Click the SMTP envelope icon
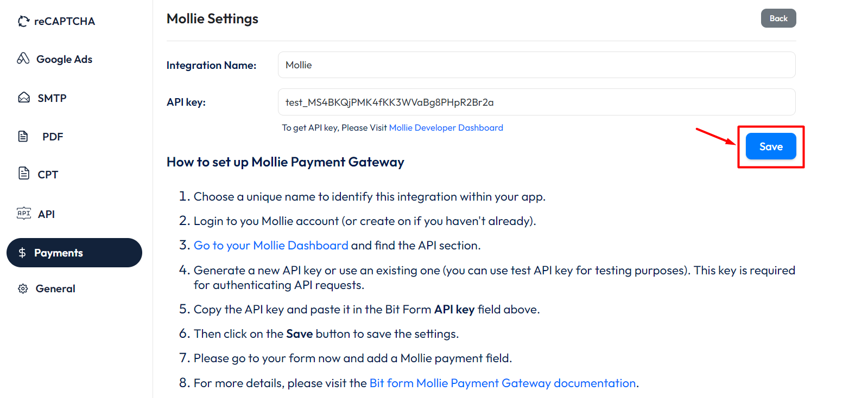 pyautogui.click(x=24, y=98)
